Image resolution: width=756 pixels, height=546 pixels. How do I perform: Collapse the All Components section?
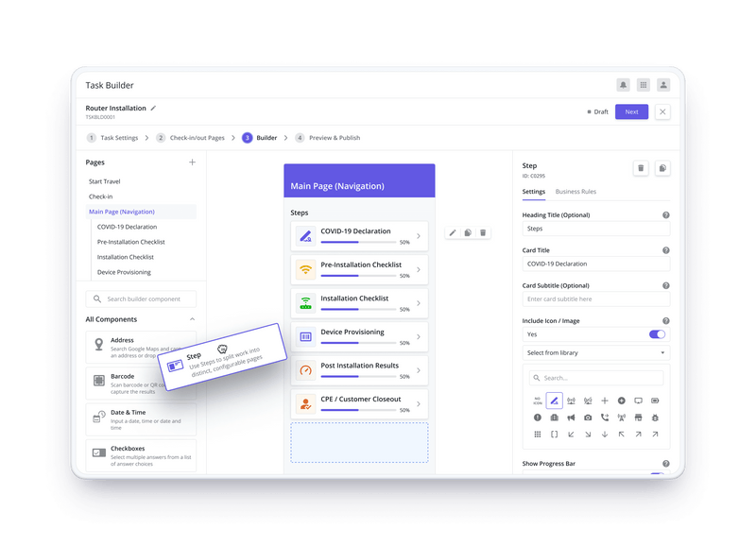(x=192, y=319)
